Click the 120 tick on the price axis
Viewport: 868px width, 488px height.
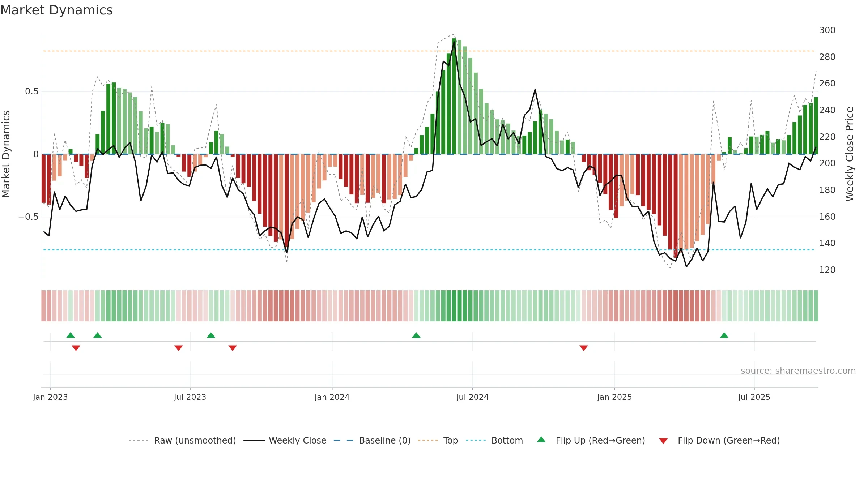[x=827, y=270]
